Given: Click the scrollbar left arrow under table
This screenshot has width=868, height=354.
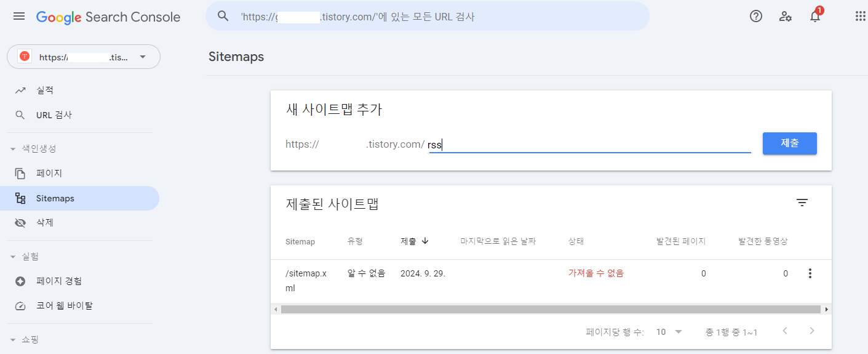Looking at the screenshot, I should pyautogui.click(x=276, y=309).
